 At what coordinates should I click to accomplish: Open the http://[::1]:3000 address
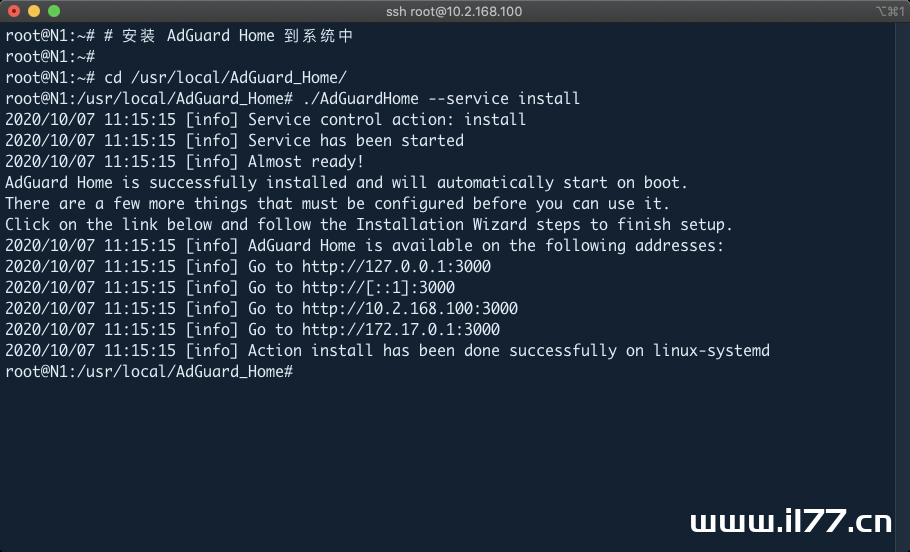tap(378, 287)
